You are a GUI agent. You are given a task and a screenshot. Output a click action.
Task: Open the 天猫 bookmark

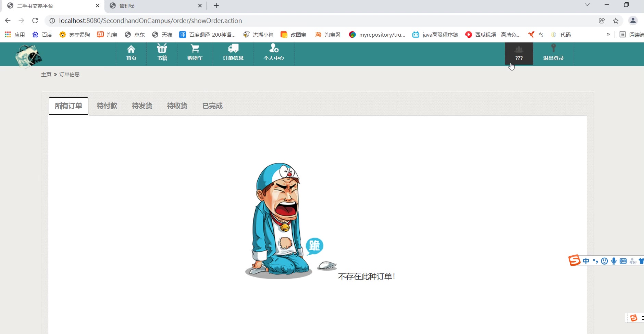click(162, 35)
